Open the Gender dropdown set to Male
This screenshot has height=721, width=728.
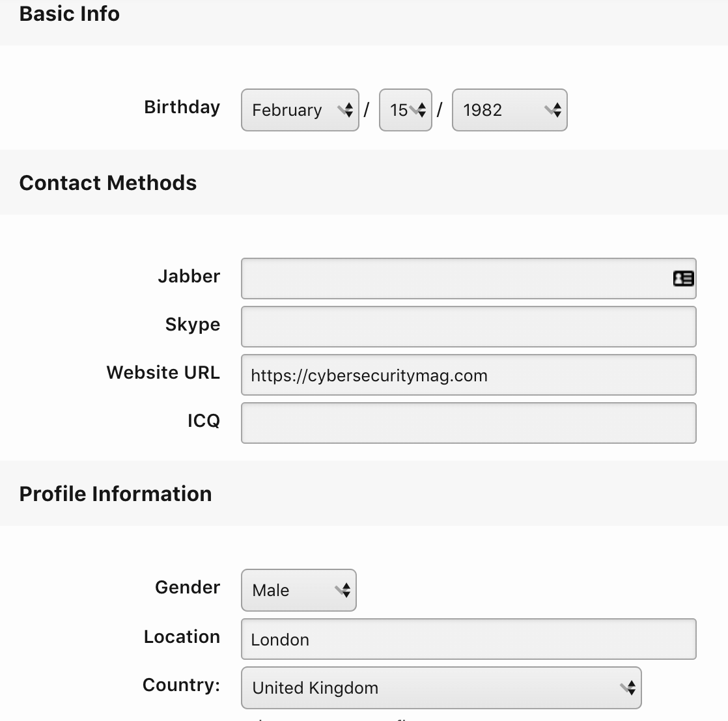pyautogui.click(x=299, y=590)
